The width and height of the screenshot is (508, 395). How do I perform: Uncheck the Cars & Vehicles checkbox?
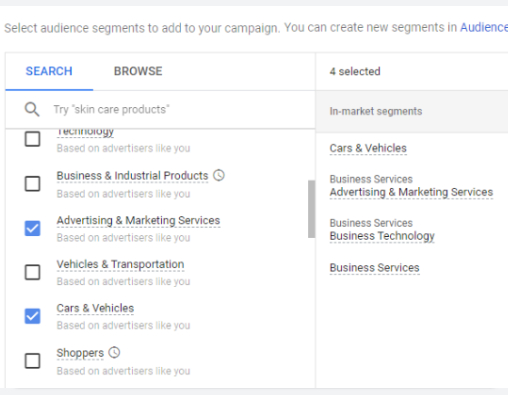coord(33,316)
